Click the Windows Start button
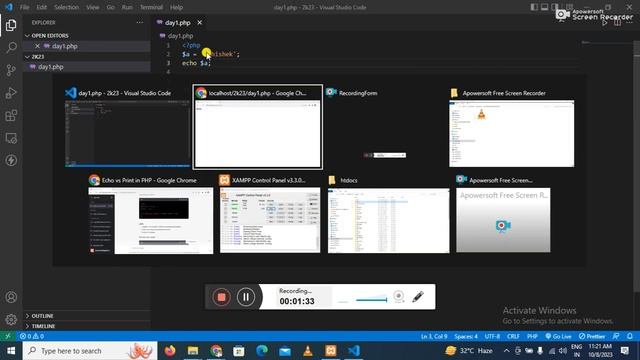 11,351
